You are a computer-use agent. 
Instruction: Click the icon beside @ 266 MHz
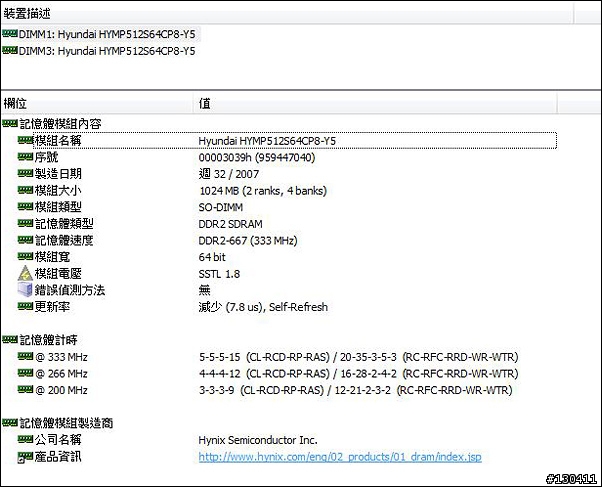(25, 373)
